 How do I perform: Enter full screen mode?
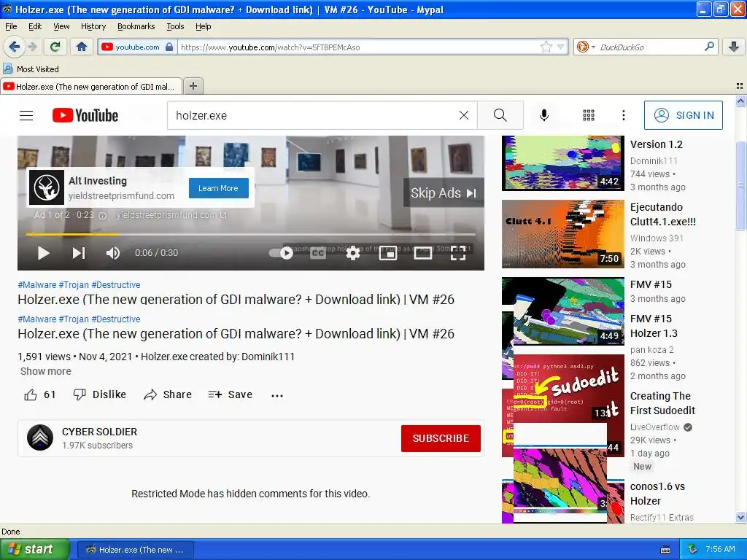[x=458, y=253]
